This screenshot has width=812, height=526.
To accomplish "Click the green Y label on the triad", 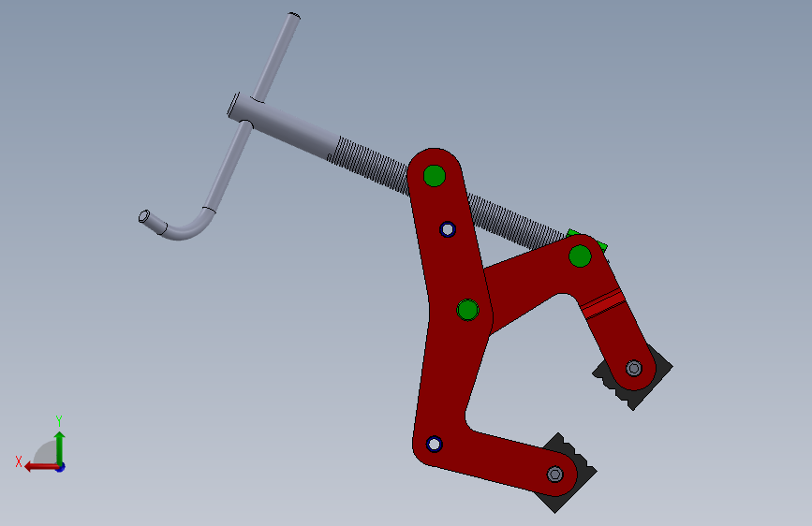I will 59,420.
